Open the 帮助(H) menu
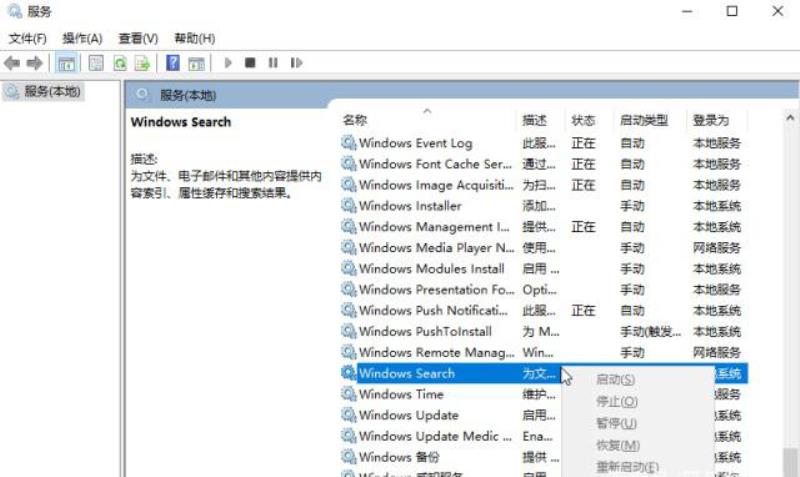800x477 pixels. pyautogui.click(x=194, y=38)
